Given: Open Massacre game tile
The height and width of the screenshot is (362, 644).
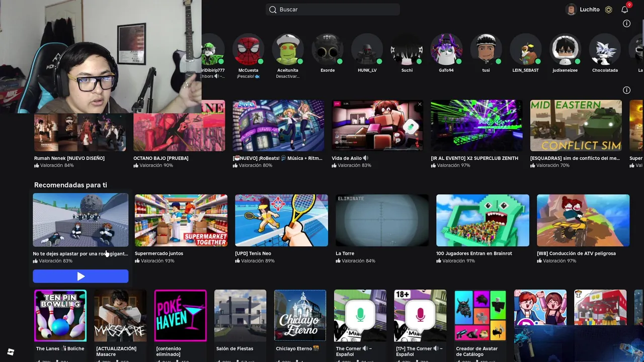Looking at the screenshot, I should point(120,315).
